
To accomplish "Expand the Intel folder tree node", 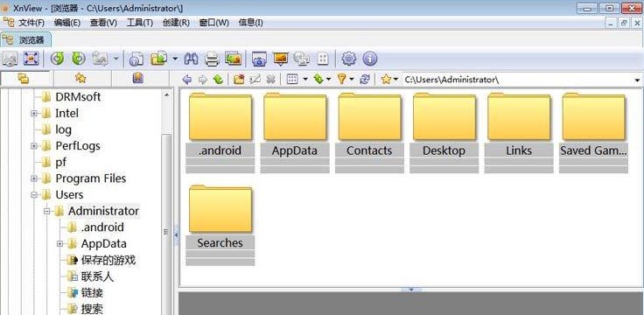I will click(x=34, y=113).
